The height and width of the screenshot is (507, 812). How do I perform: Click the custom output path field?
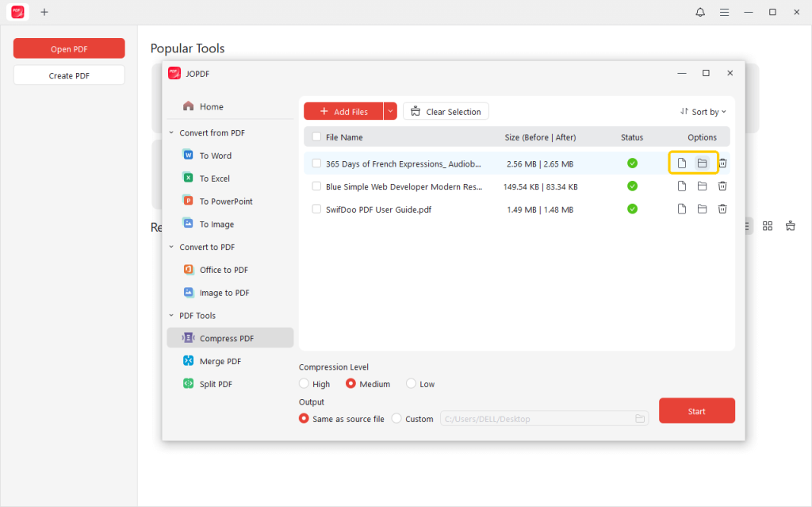pyautogui.click(x=535, y=419)
